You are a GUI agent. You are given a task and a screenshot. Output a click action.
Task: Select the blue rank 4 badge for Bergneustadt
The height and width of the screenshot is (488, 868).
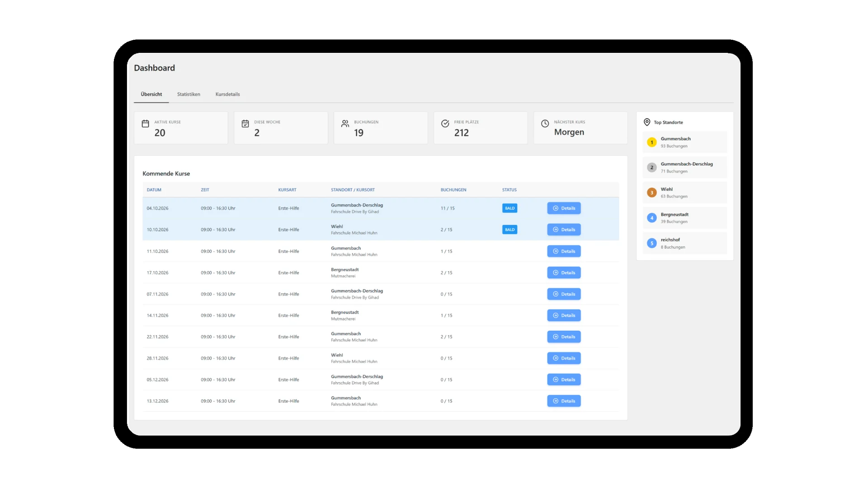coord(651,218)
